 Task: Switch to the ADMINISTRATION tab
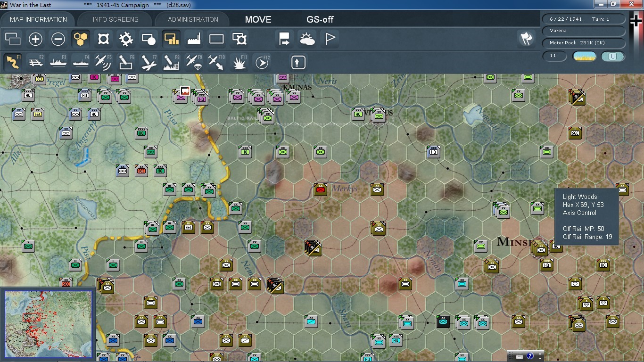[x=193, y=19]
